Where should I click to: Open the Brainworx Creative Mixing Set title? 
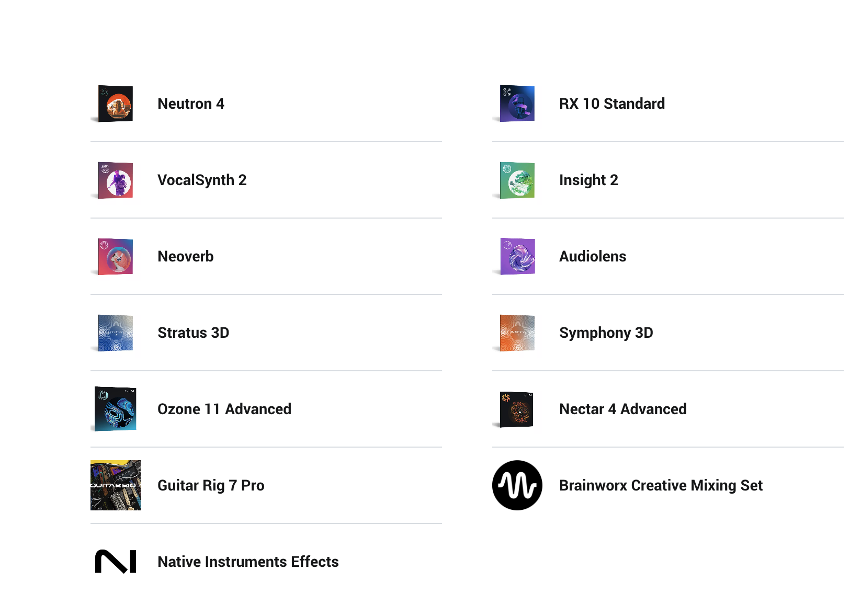(661, 485)
